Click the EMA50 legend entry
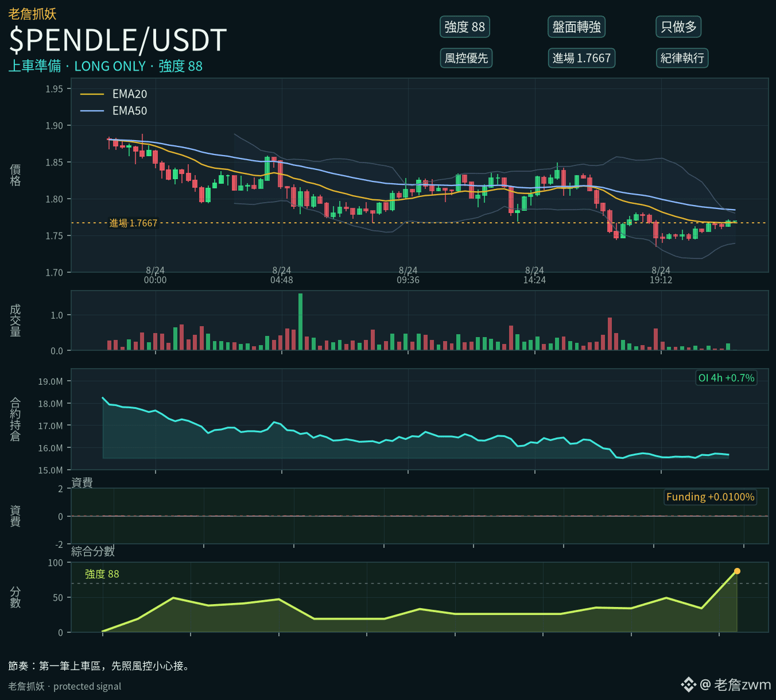Viewport: 776px width, 700px height. (x=114, y=111)
